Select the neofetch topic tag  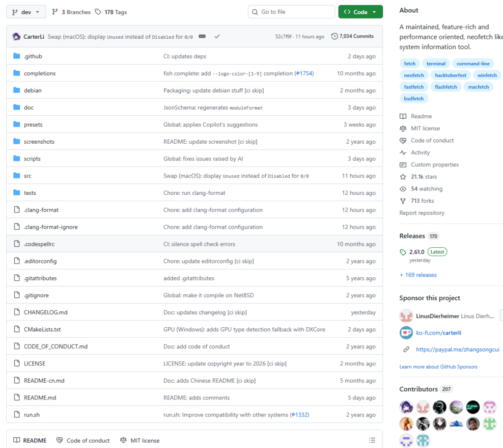click(414, 75)
